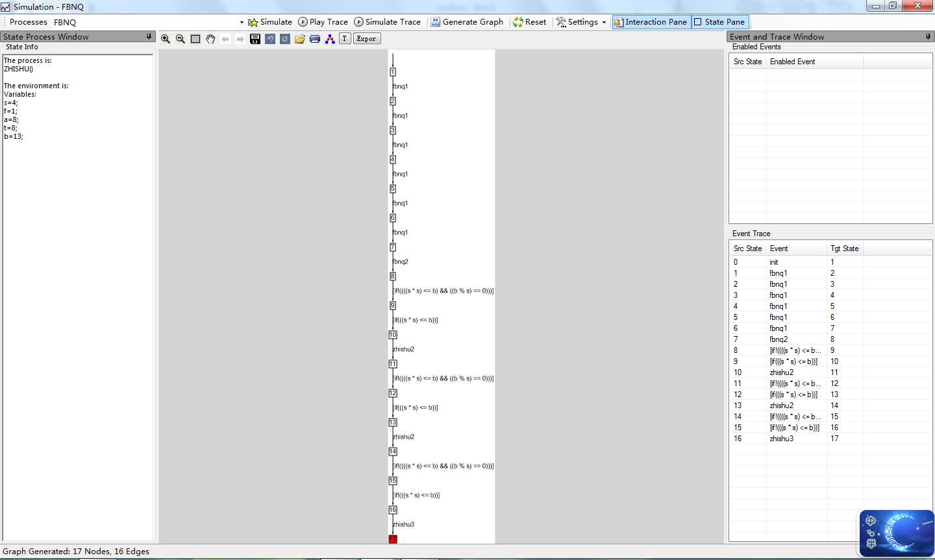Click graph node 16
The height and width of the screenshot is (560, 935).
(393, 510)
